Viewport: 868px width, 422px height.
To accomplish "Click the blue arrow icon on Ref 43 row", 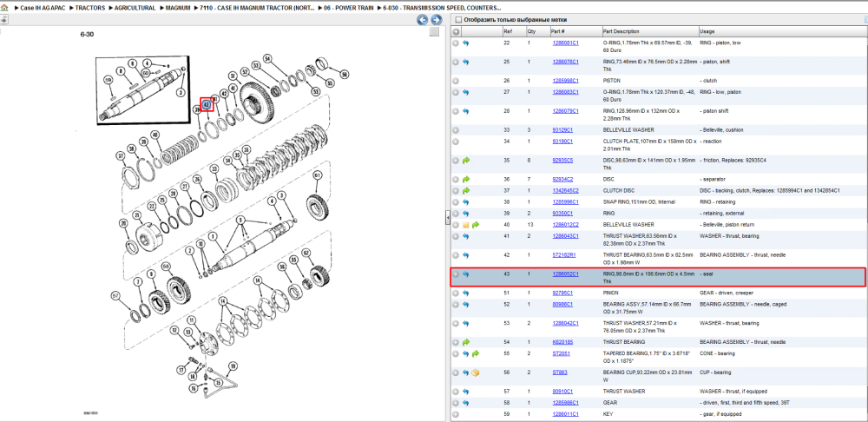I will coord(465,274).
